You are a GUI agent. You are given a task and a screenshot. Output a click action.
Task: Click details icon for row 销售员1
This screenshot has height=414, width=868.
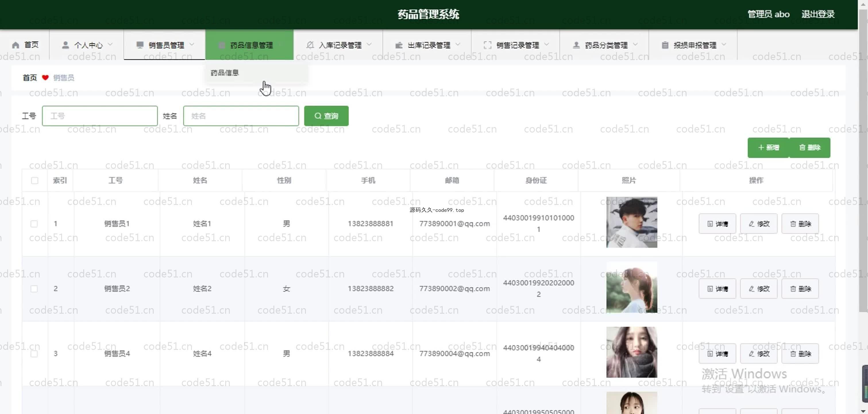click(x=710, y=224)
